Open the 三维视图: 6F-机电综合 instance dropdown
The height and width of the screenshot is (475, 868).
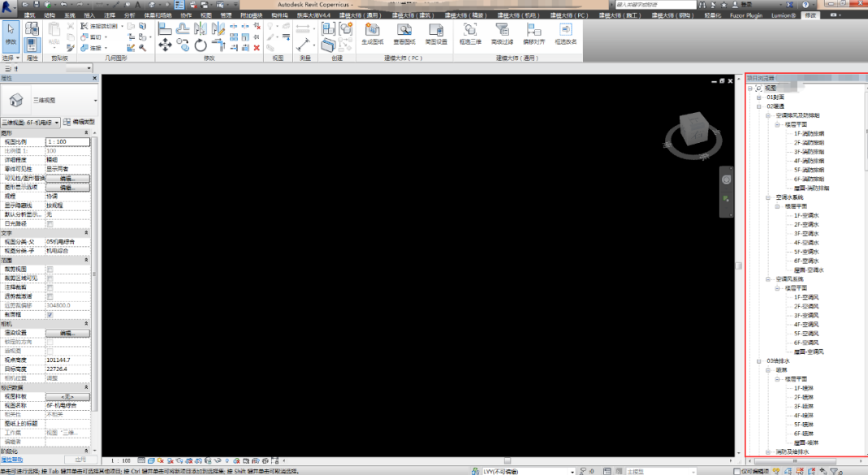57,123
